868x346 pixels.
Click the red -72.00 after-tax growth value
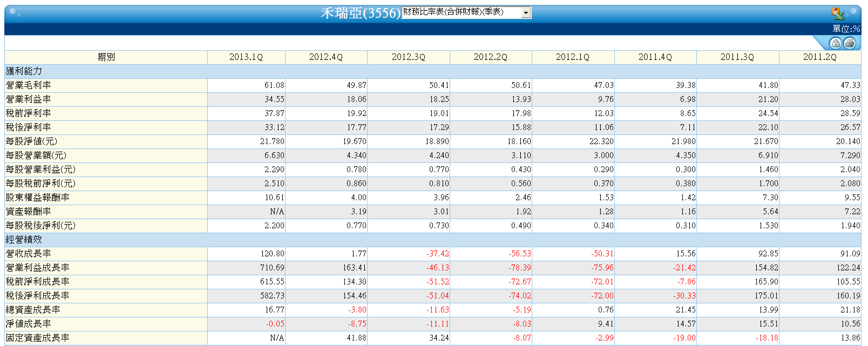pyautogui.click(x=602, y=296)
